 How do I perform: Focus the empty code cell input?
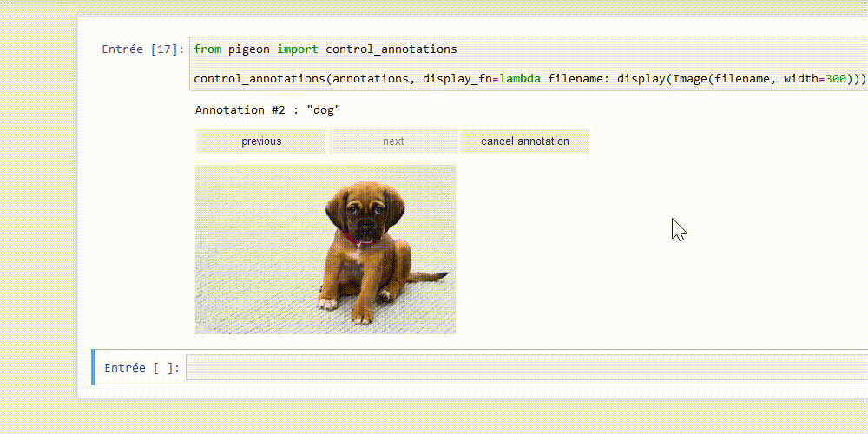point(527,367)
